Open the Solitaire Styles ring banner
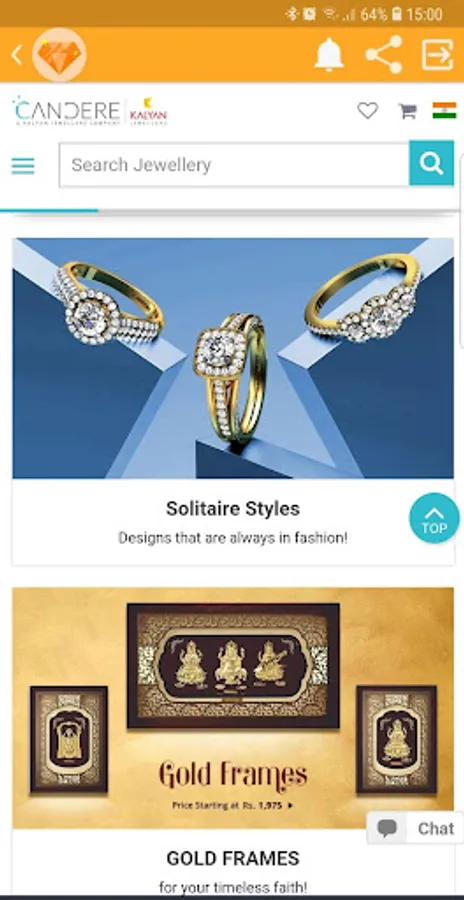 (x=233, y=358)
